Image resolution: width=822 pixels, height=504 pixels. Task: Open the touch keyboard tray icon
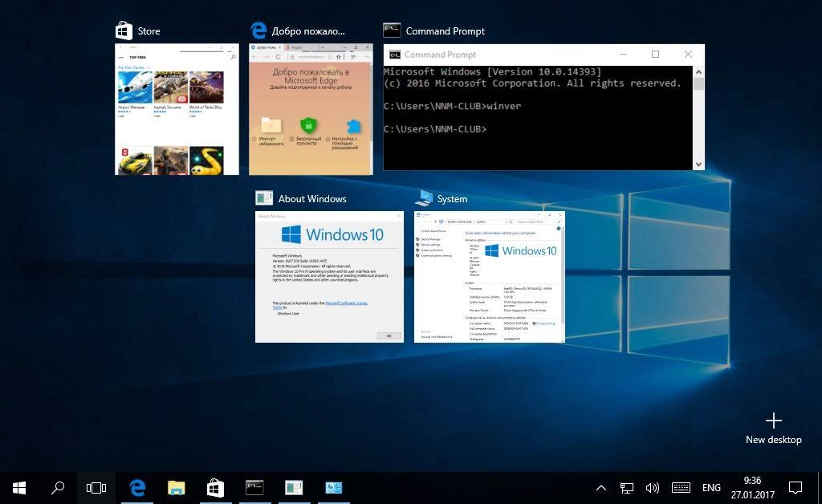681,488
